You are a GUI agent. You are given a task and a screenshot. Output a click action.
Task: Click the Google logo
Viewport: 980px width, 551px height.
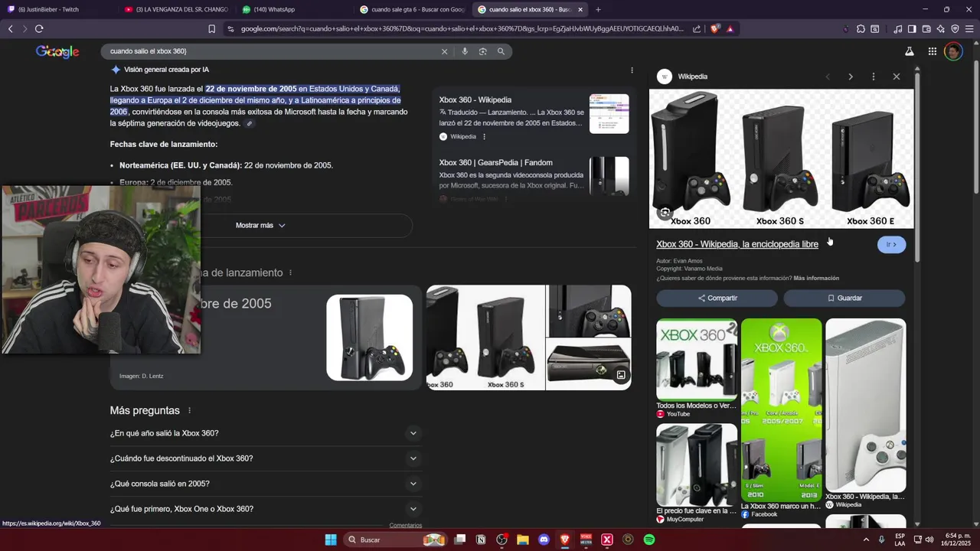pos(57,51)
